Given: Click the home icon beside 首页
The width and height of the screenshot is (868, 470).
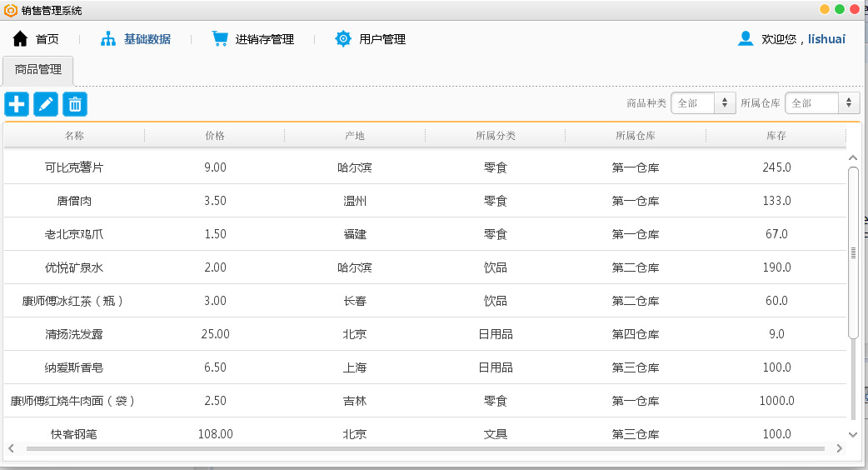Looking at the screenshot, I should 21,39.
